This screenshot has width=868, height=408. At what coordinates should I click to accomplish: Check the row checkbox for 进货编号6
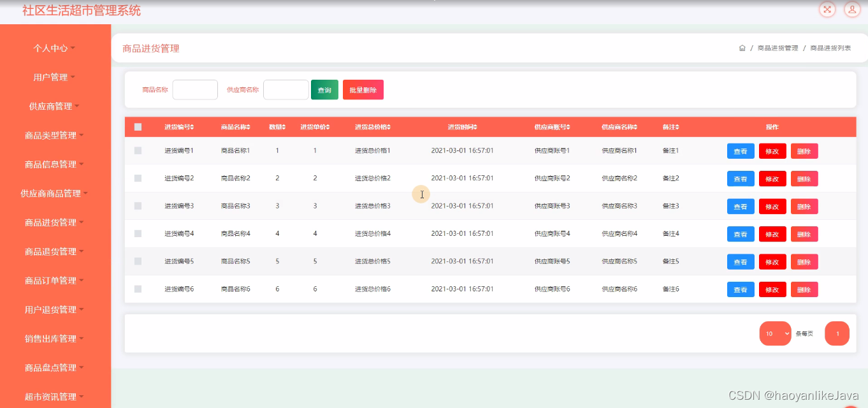[x=138, y=289]
